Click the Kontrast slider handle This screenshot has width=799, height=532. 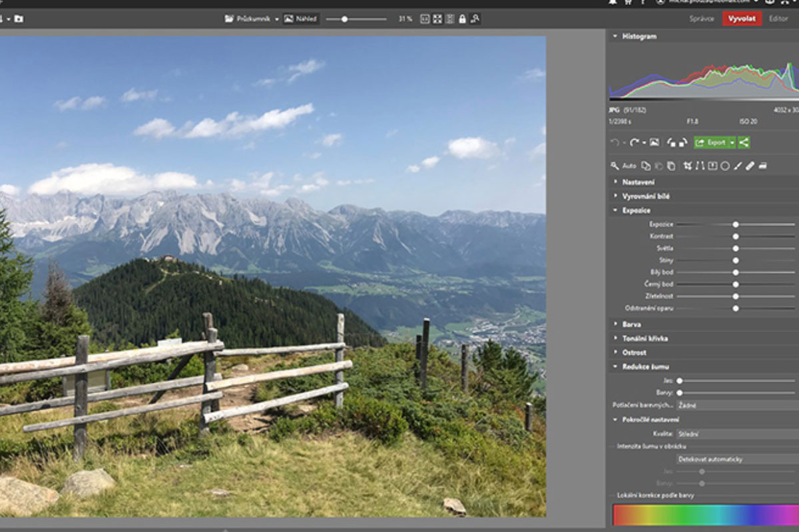point(736,236)
